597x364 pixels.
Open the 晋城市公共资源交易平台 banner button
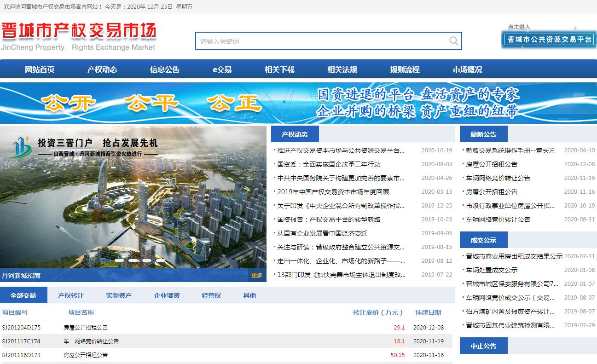548,40
